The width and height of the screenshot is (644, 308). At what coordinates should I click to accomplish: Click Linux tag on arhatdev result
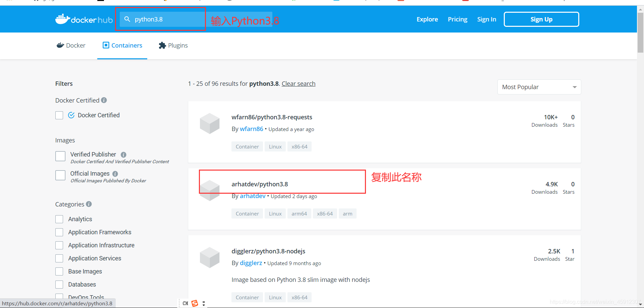click(x=275, y=213)
